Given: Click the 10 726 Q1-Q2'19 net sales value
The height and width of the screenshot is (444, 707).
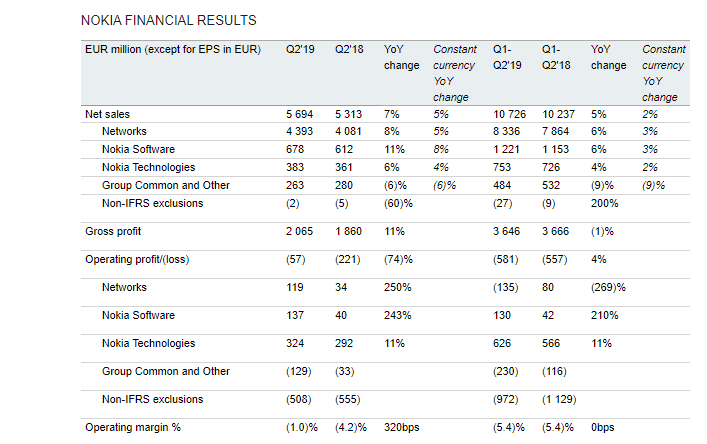Looking at the screenshot, I should pyautogui.click(x=512, y=115).
